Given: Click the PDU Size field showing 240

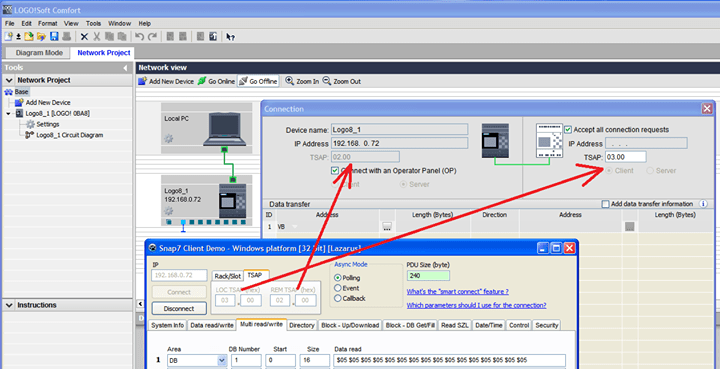Looking at the screenshot, I should click(428, 276).
